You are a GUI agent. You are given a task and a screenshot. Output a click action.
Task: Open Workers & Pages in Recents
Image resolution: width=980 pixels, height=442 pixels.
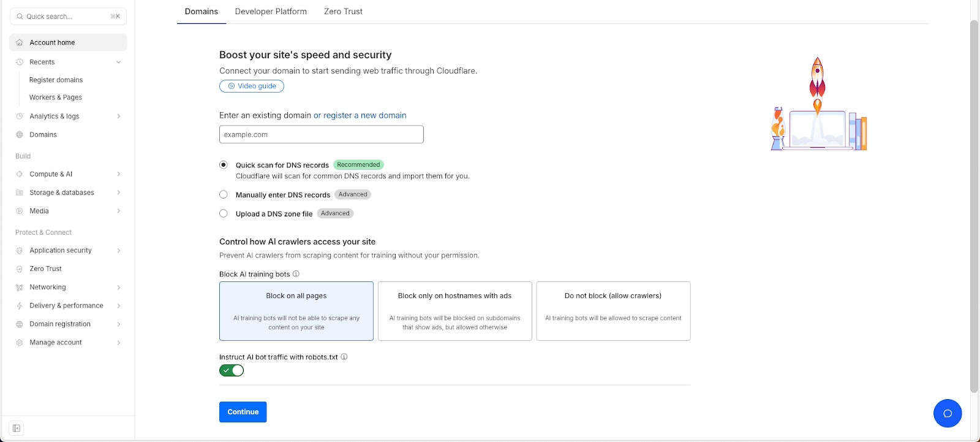tap(55, 97)
